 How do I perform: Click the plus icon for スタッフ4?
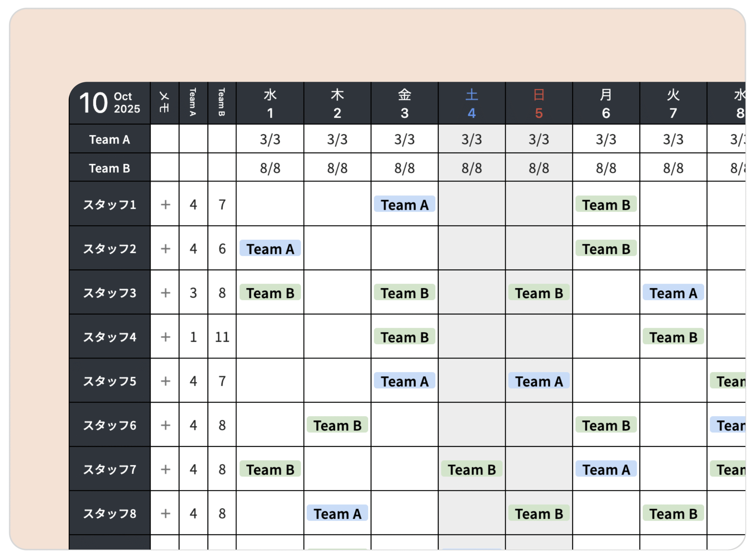165,337
